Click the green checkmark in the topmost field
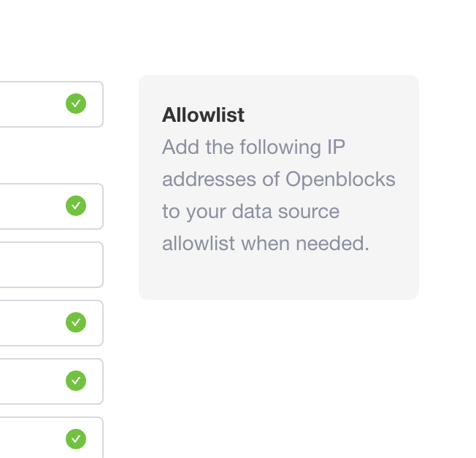This screenshot has width=476, height=458. pyautogui.click(x=76, y=104)
